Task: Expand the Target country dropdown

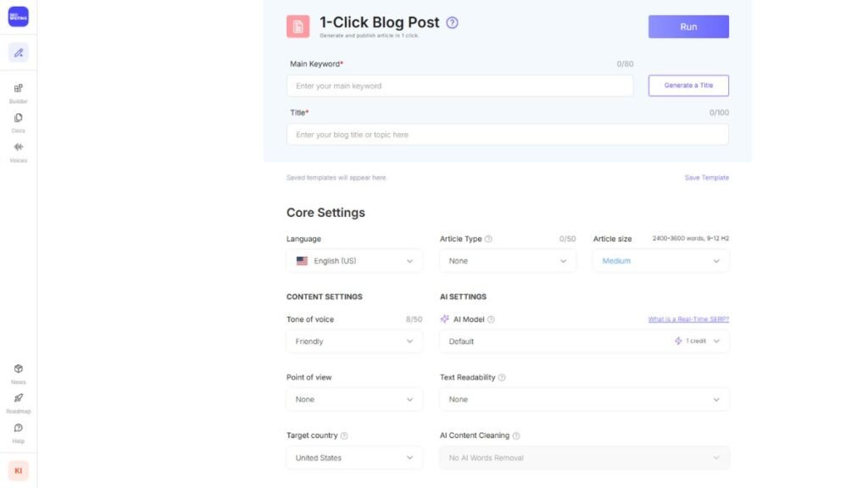Action: pos(354,457)
